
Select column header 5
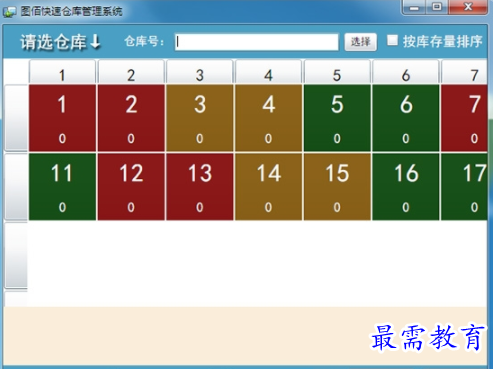point(337,72)
